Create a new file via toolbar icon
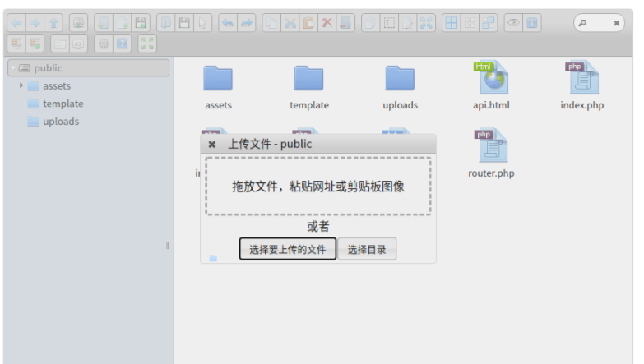Image resolution: width=644 pixels, height=364 pixels. (x=122, y=23)
